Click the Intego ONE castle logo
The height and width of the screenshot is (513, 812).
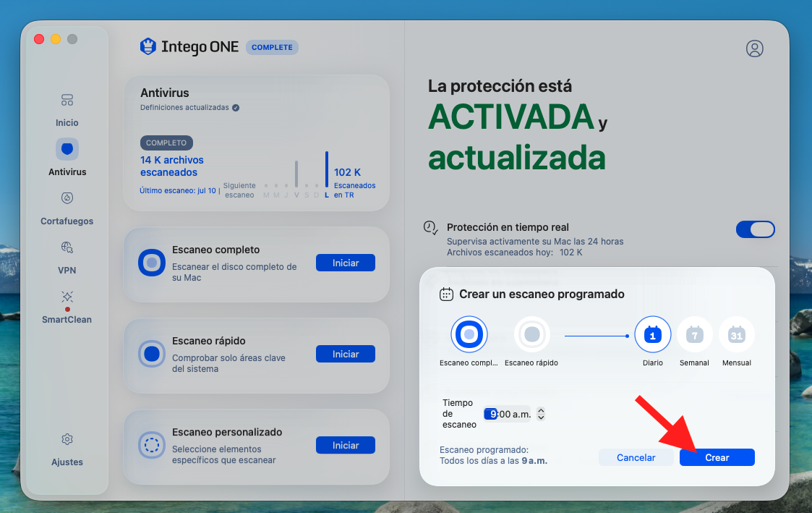(148, 46)
